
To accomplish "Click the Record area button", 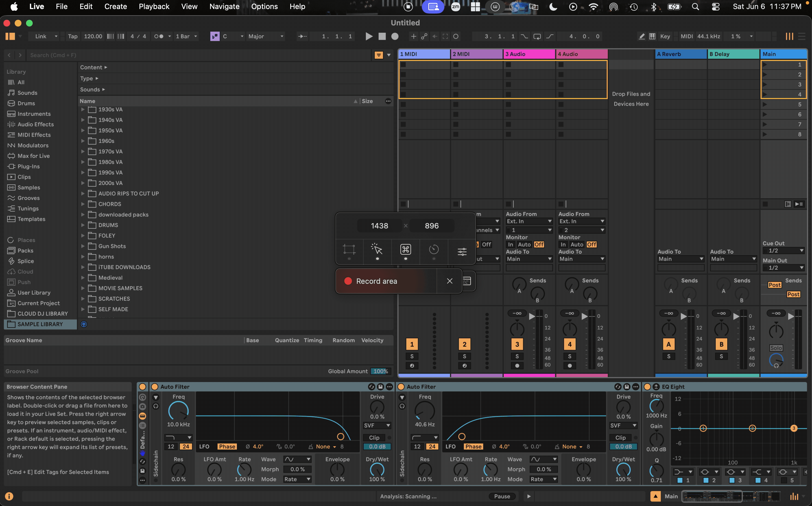I will [387, 281].
